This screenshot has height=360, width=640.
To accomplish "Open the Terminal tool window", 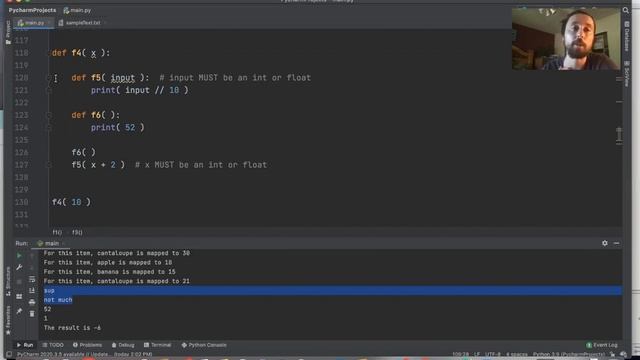I will [158, 345].
